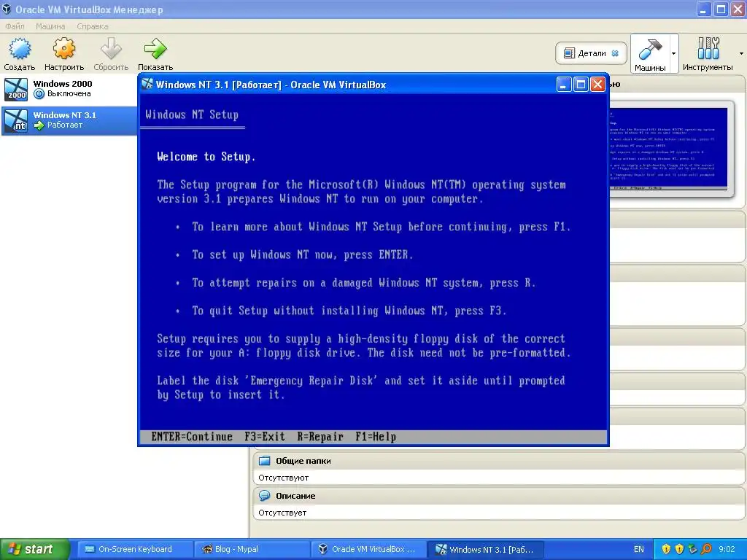Switch to Blog - Mypal taskbar item

tap(251, 549)
